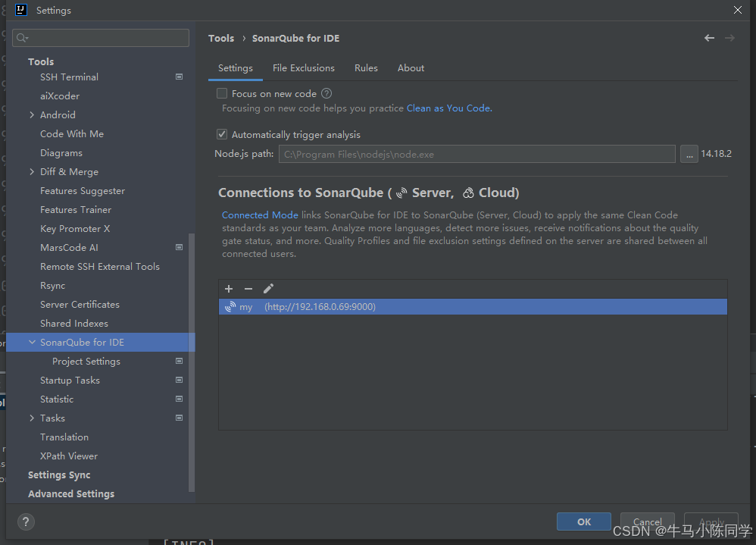Click the search magnifier icon
Image resolution: width=756 pixels, height=545 pixels.
click(22, 38)
